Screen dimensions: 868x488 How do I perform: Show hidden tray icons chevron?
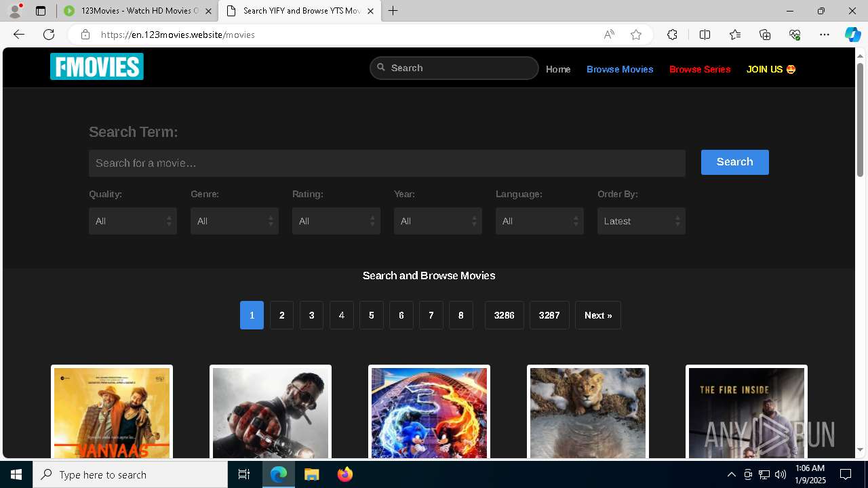(731, 474)
